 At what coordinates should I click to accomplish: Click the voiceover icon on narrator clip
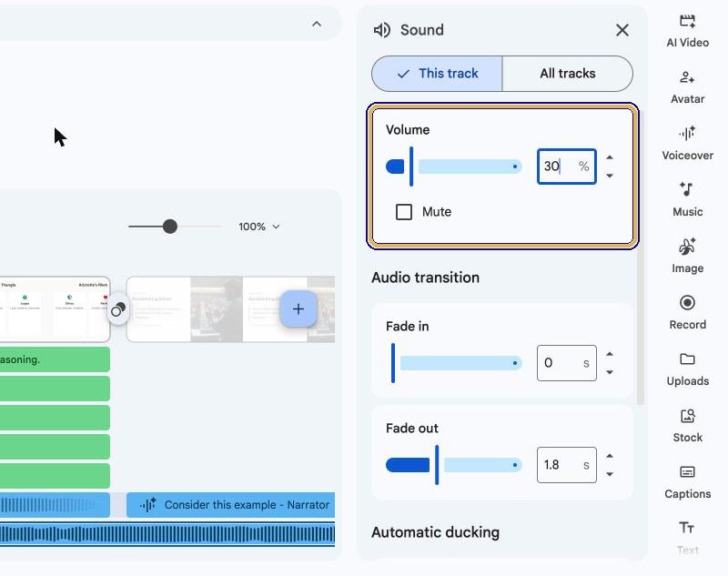pos(148,504)
